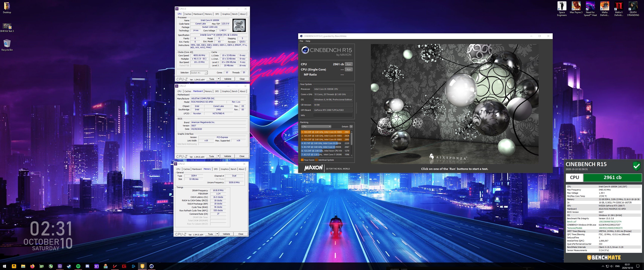Select the BHR Kit Test 3 icon
This screenshot has height=270, width=644.
tap(7, 28)
